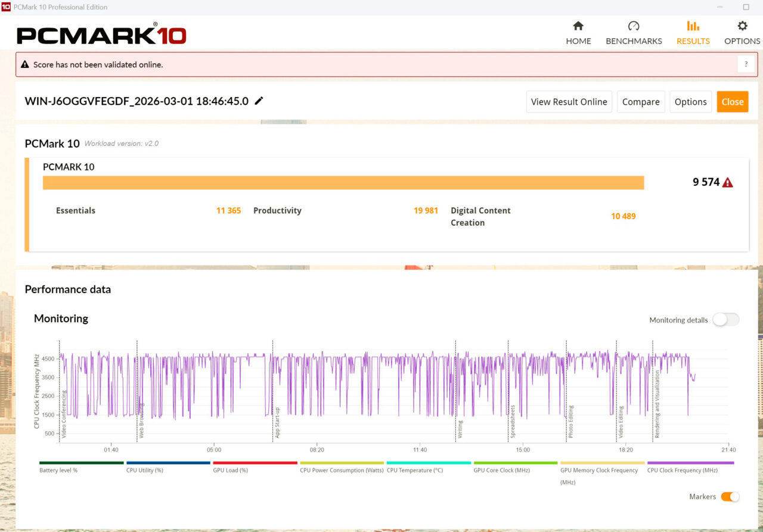This screenshot has height=532, width=763.
Task: Open the Benchmarks gauge icon
Action: pyautogui.click(x=634, y=26)
